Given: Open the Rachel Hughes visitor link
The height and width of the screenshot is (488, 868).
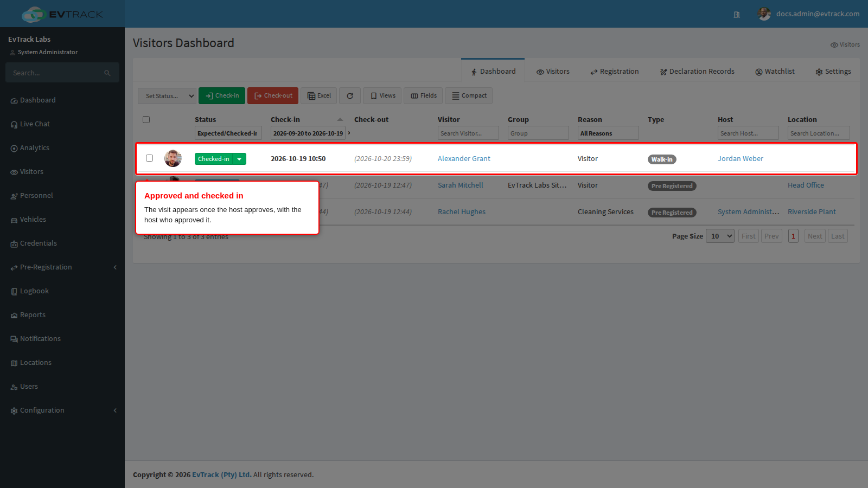Looking at the screenshot, I should point(462,212).
